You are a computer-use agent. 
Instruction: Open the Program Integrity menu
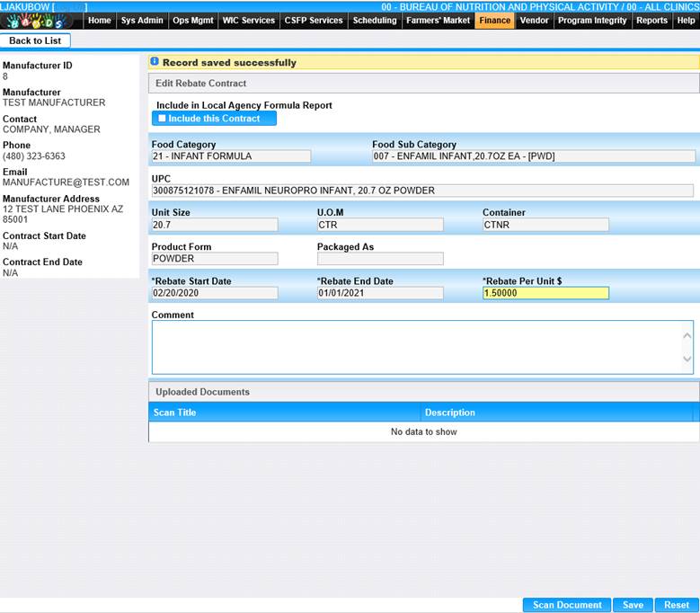592,20
